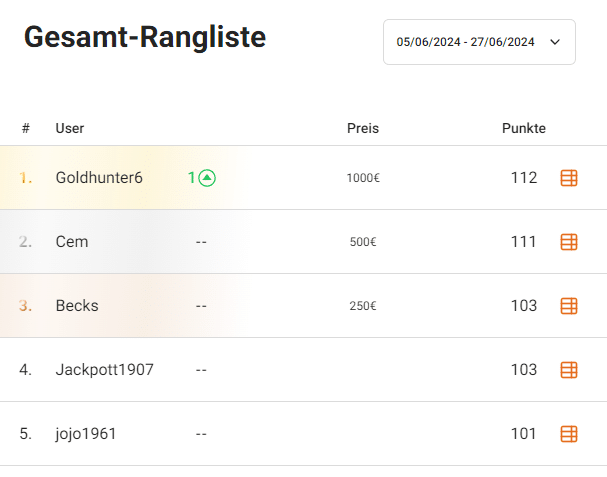Open points table icon for Jackpott1907
This screenshot has height=477, width=607.
click(569, 370)
